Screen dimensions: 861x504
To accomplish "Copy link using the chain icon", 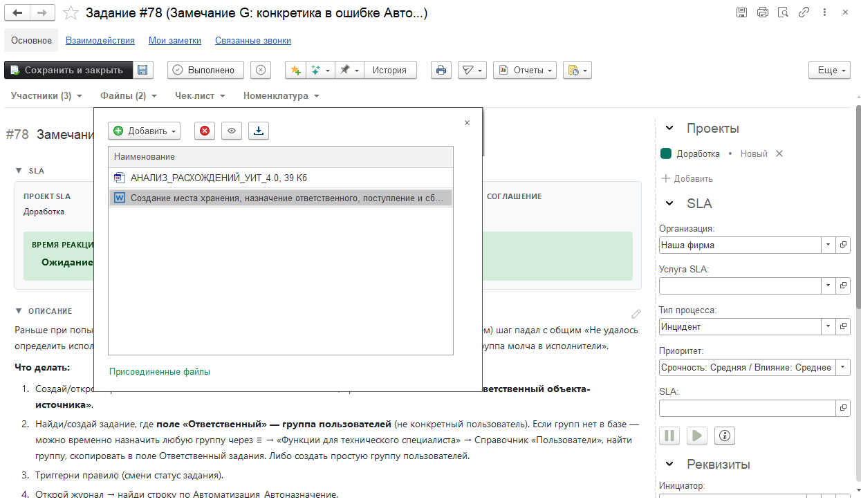I will pos(804,12).
